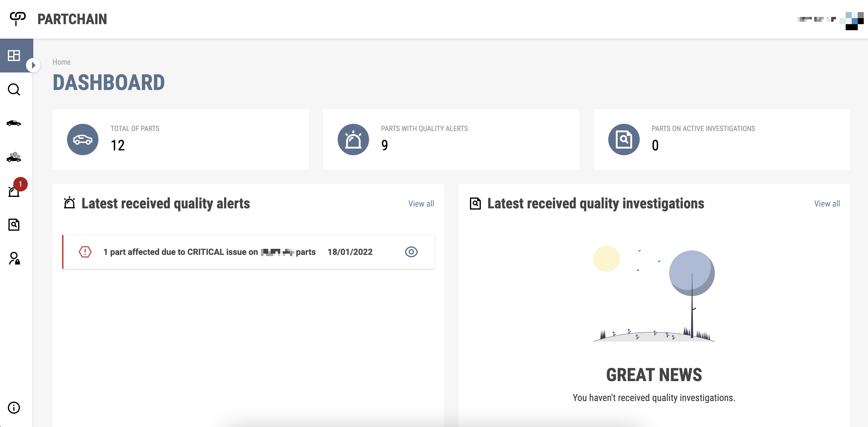Click the Parts on Active Investigations value 0
Viewport: 868px width, 427px height.
point(655,146)
